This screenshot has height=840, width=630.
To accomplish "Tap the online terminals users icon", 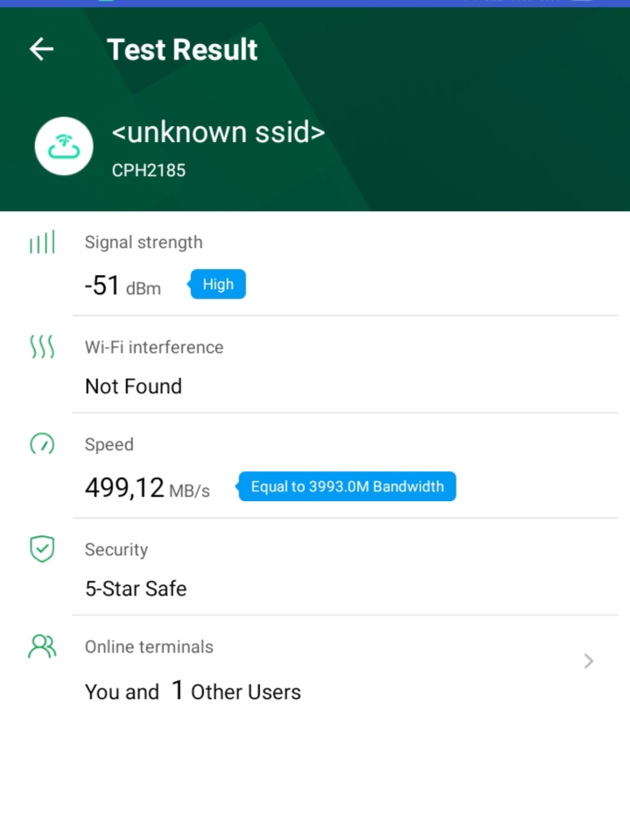I will pos(42,646).
